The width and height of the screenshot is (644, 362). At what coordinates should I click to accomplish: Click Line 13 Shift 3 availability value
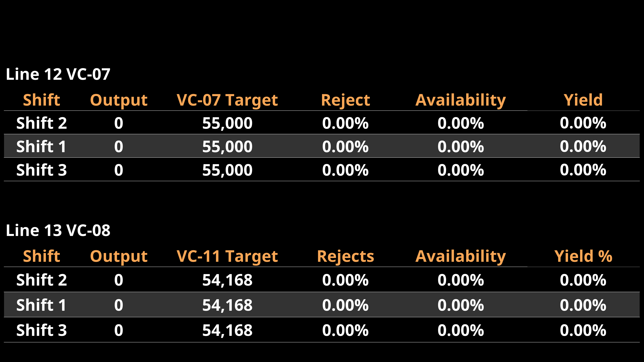coord(461,330)
